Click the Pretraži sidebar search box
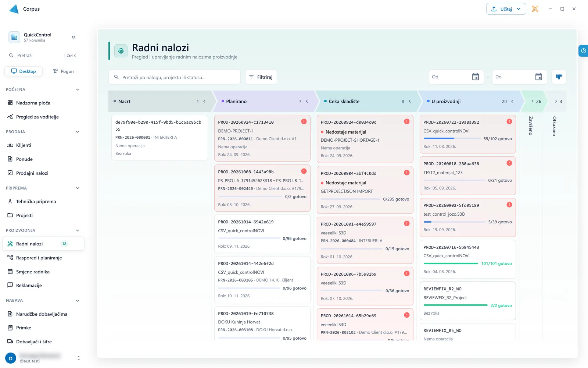 pos(43,56)
